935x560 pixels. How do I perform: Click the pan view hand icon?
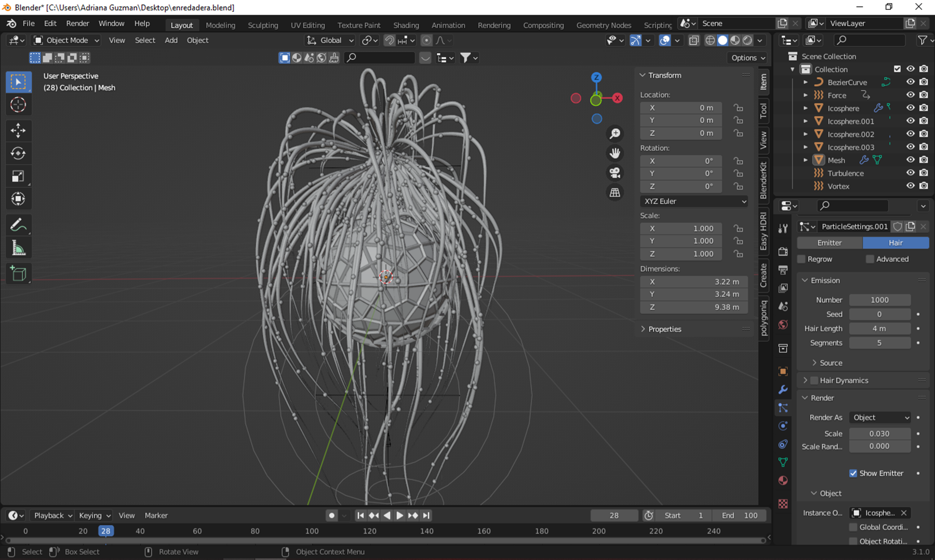[615, 153]
